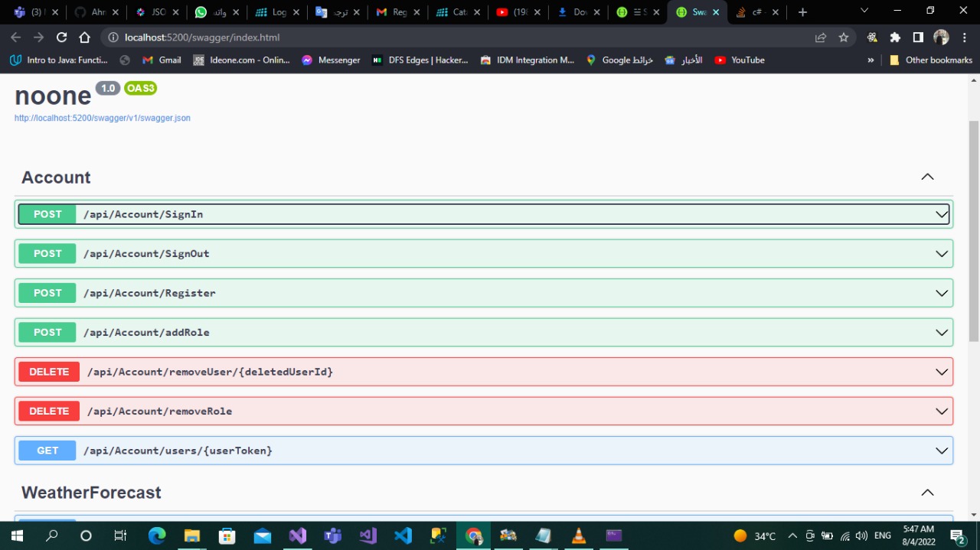Open the page info icon in address bar
The width and height of the screenshot is (980, 550).
coord(112,37)
